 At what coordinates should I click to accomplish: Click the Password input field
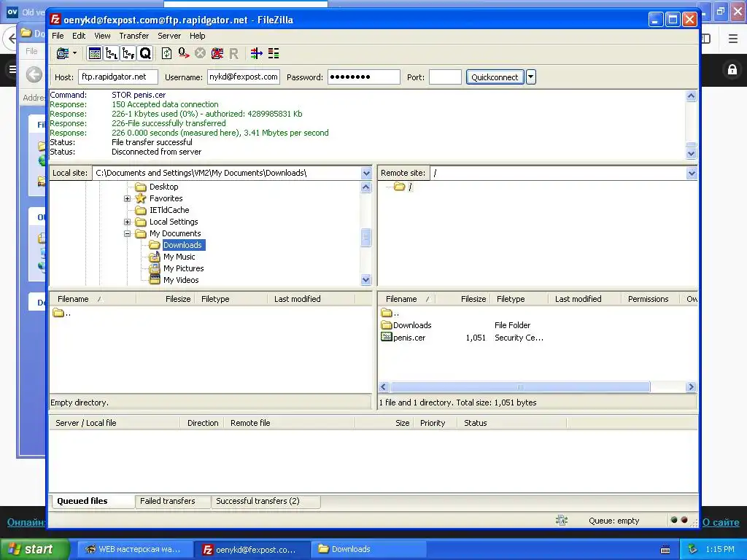[363, 77]
